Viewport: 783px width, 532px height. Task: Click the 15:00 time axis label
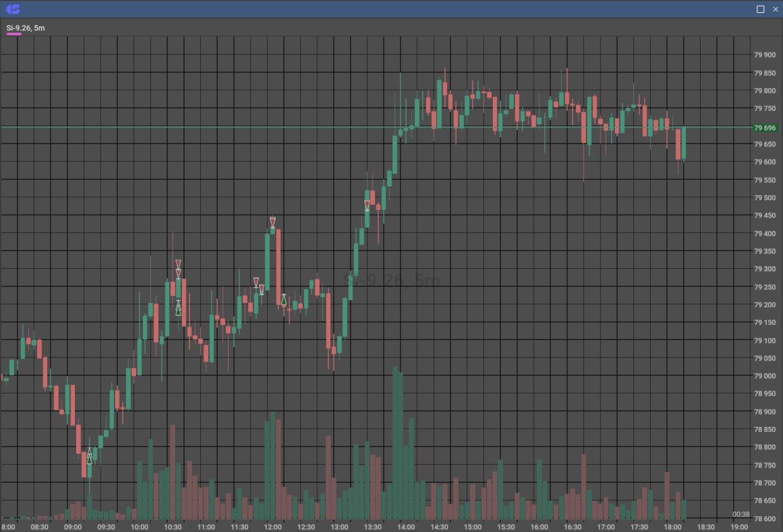(x=473, y=527)
